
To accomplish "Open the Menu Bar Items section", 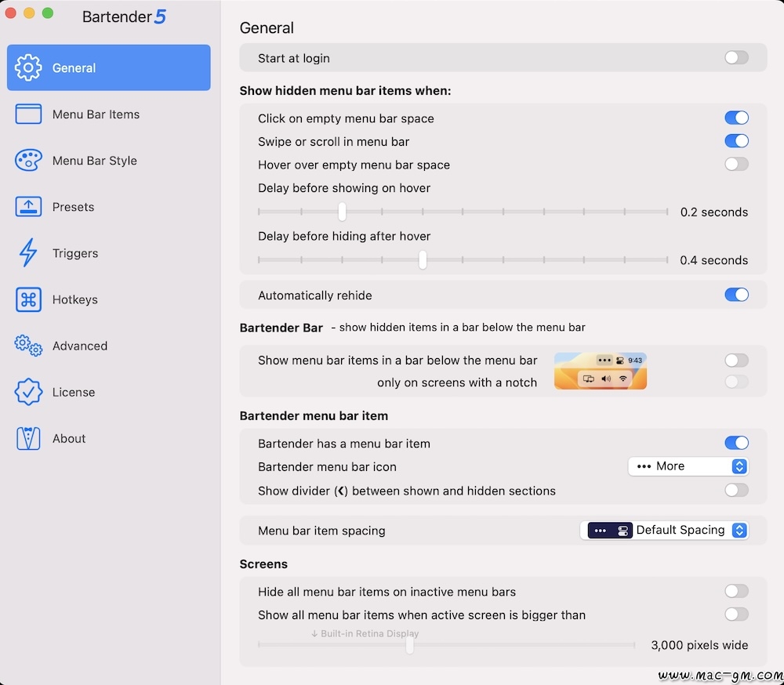I will pos(108,114).
